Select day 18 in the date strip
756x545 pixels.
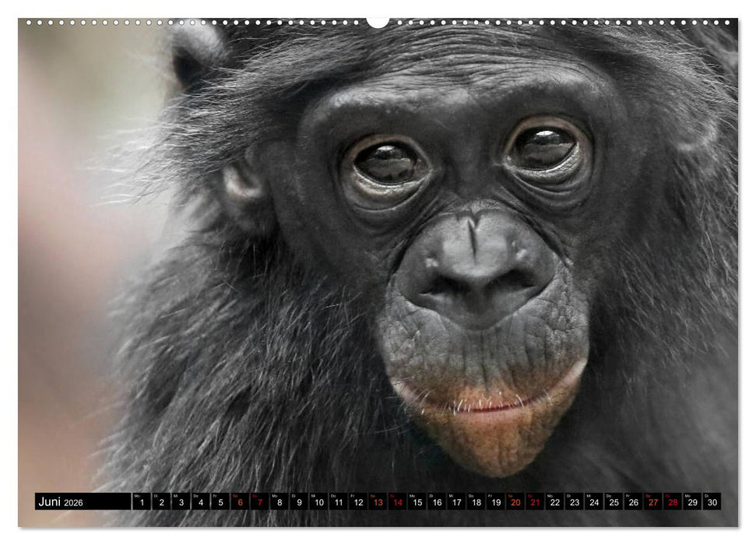pos(476,502)
